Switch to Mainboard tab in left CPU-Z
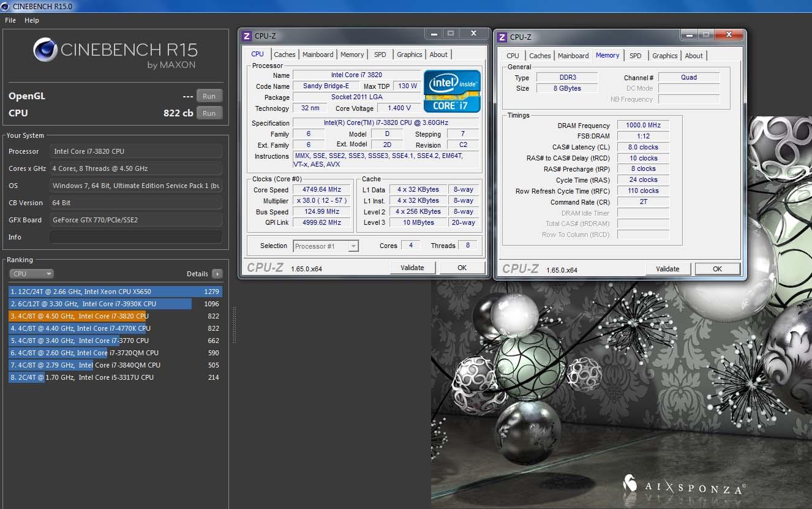812x509 pixels. click(318, 55)
